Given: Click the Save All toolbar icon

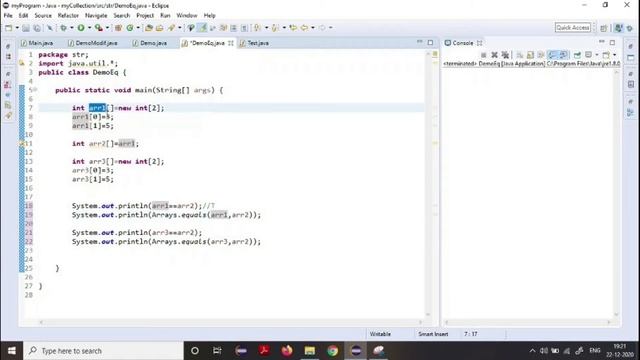Looking at the screenshot, I should [37, 28].
